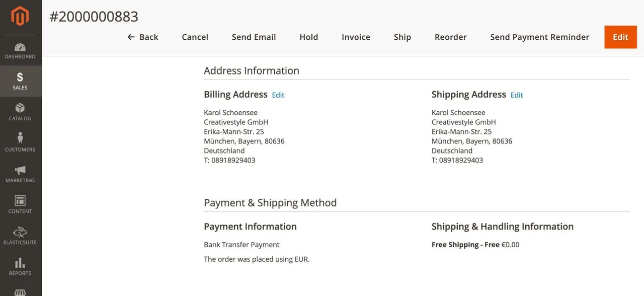Viewport: 644px width, 296px height.
Task: Open the Customers person icon
Action: (20, 138)
